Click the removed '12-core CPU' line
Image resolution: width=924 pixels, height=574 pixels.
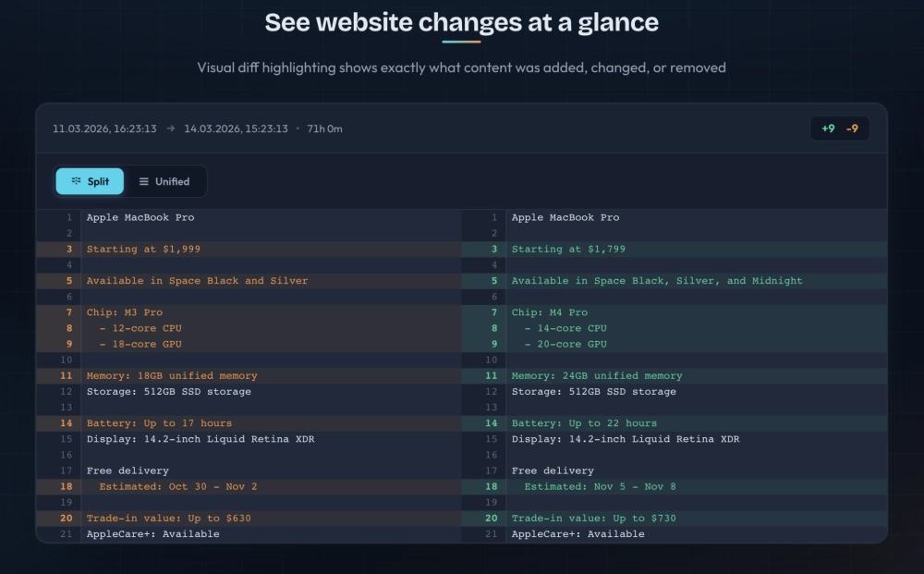(140, 328)
